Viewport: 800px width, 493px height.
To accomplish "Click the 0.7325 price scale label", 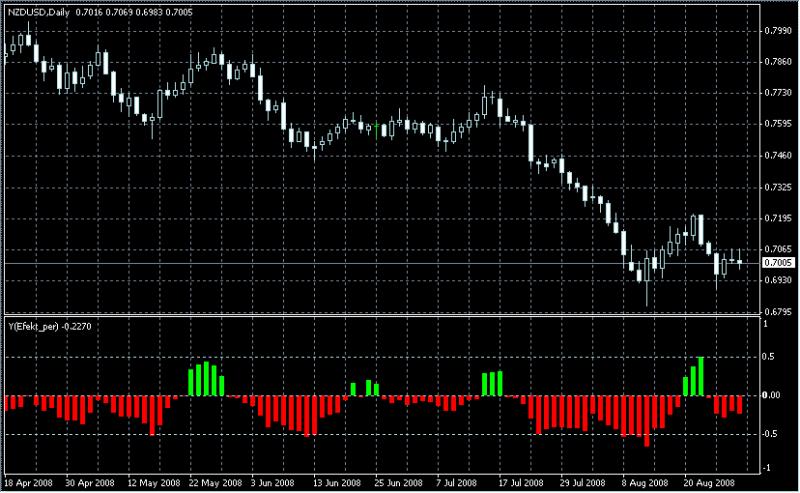I will (x=778, y=187).
